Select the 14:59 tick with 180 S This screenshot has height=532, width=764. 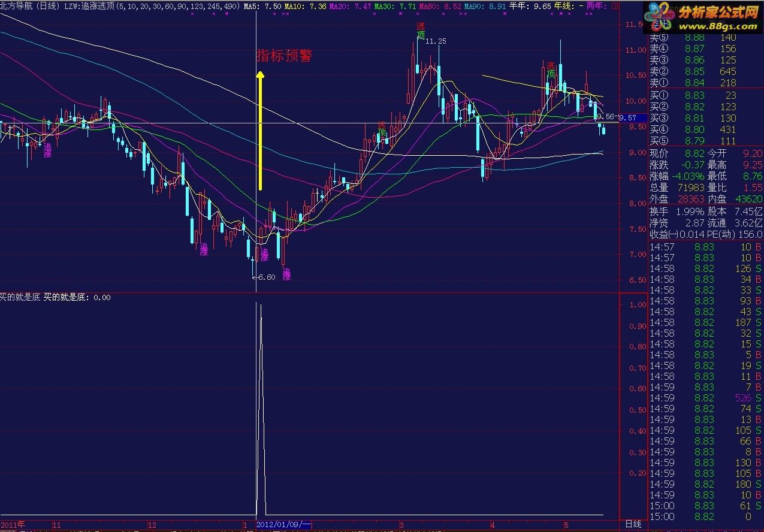click(x=706, y=484)
